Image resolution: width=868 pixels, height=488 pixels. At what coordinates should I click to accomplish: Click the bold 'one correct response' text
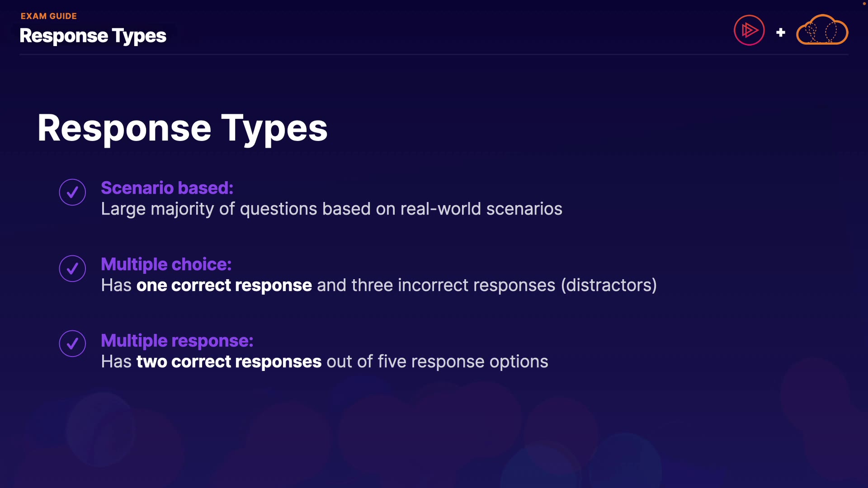[224, 286]
